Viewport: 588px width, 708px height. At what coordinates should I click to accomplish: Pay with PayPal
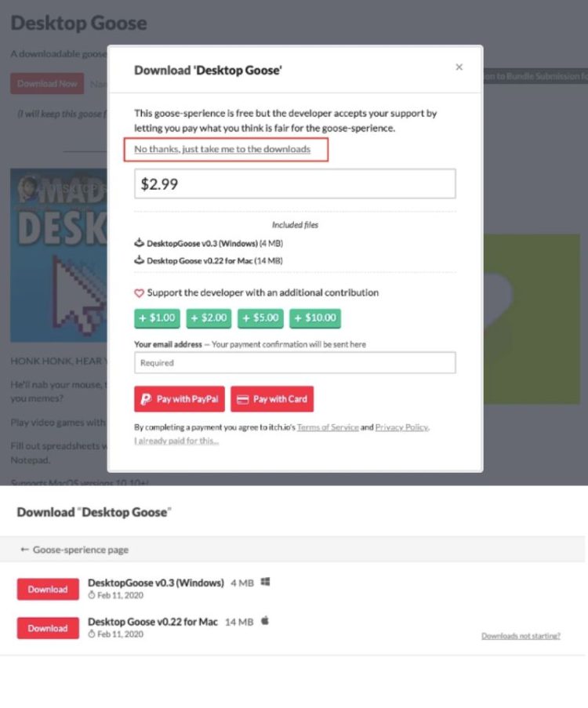[x=180, y=399]
